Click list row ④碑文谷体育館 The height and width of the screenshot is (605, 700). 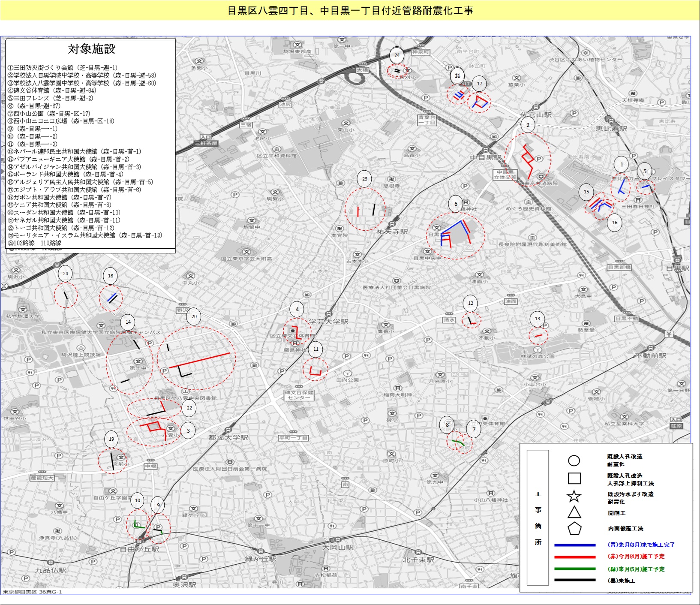pos(52,90)
